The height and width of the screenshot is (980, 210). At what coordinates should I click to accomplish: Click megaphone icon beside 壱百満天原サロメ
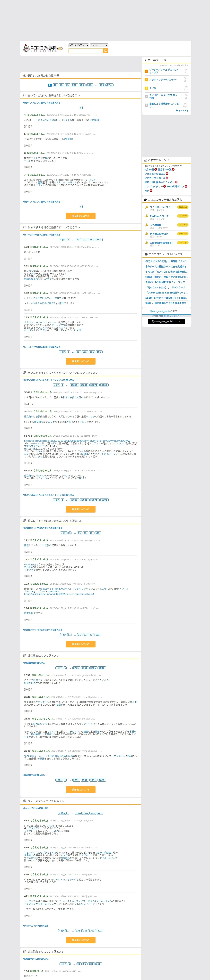[146, 234]
